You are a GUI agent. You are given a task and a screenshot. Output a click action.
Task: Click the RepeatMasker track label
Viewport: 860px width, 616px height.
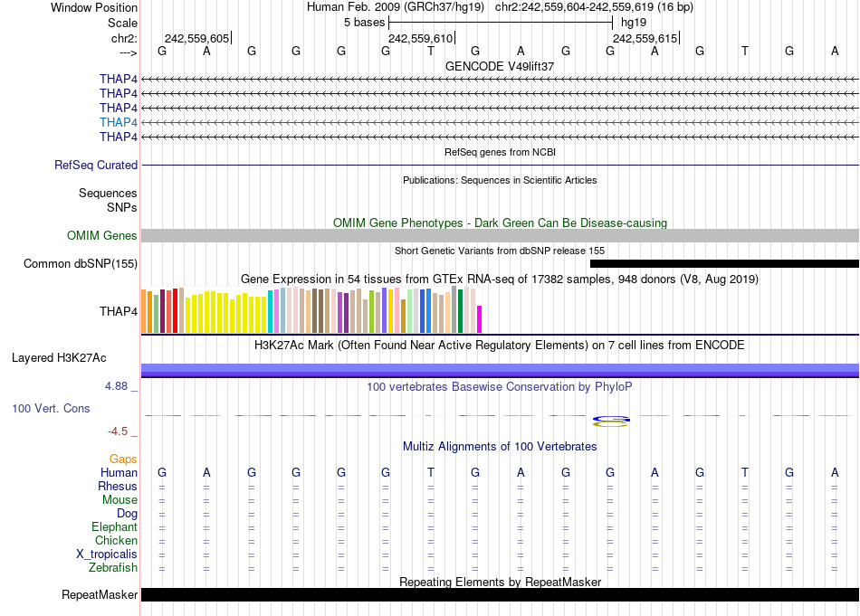pos(100,594)
